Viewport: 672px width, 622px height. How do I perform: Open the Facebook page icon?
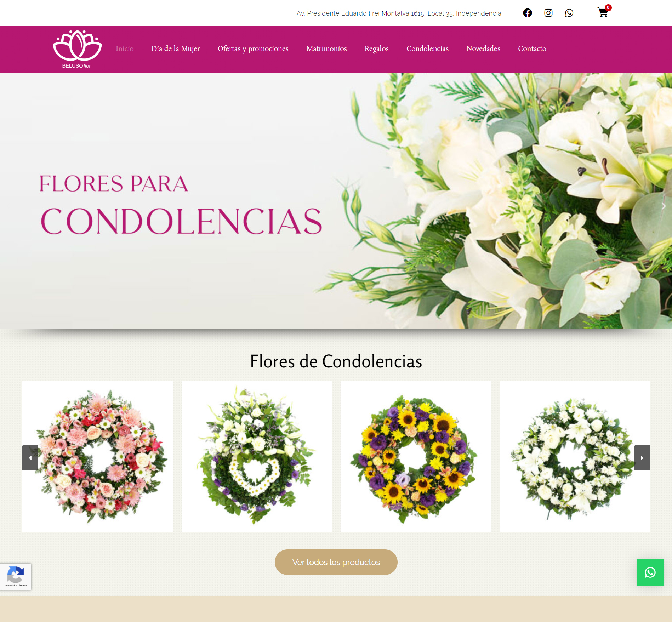click(x=528, y=13)
